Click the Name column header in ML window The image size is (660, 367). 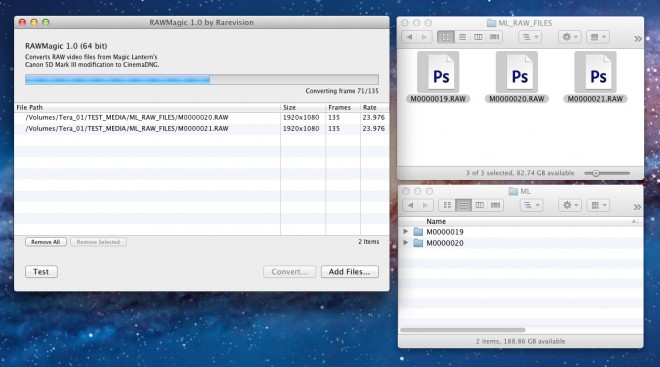coord(521,221)
